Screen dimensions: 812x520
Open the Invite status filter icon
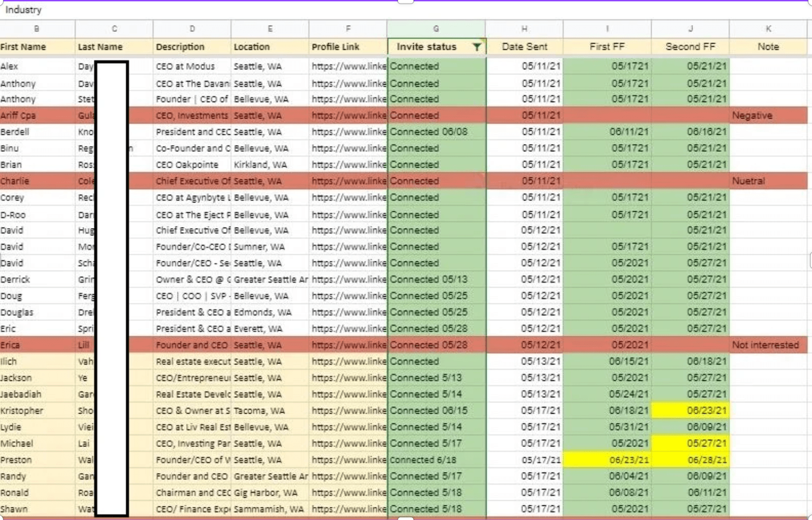click(477, 47)
